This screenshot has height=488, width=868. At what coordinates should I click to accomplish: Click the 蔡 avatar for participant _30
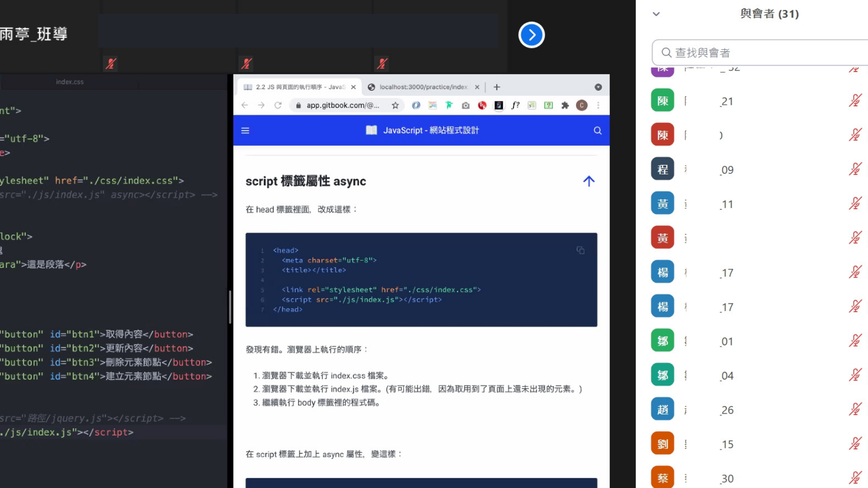click(x=663, y=477)
